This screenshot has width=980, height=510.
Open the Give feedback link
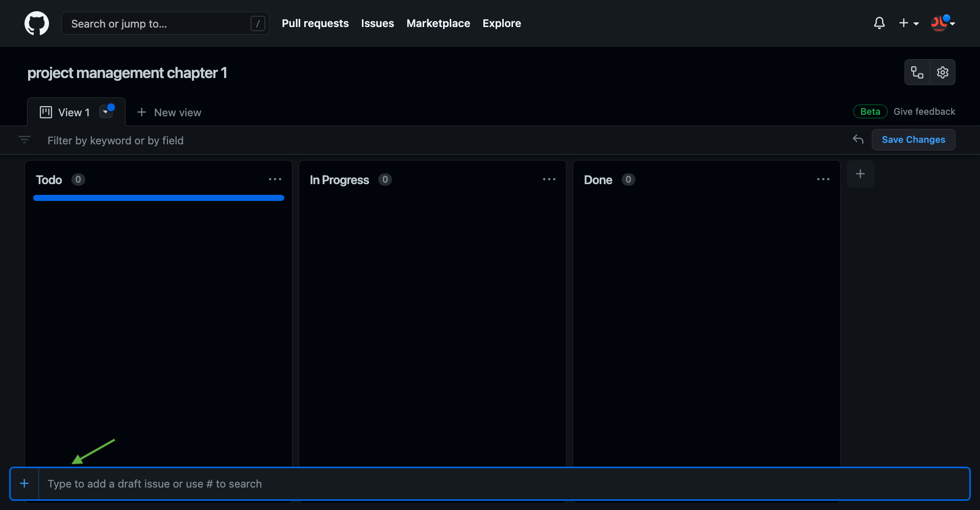[x=924, y=112]
